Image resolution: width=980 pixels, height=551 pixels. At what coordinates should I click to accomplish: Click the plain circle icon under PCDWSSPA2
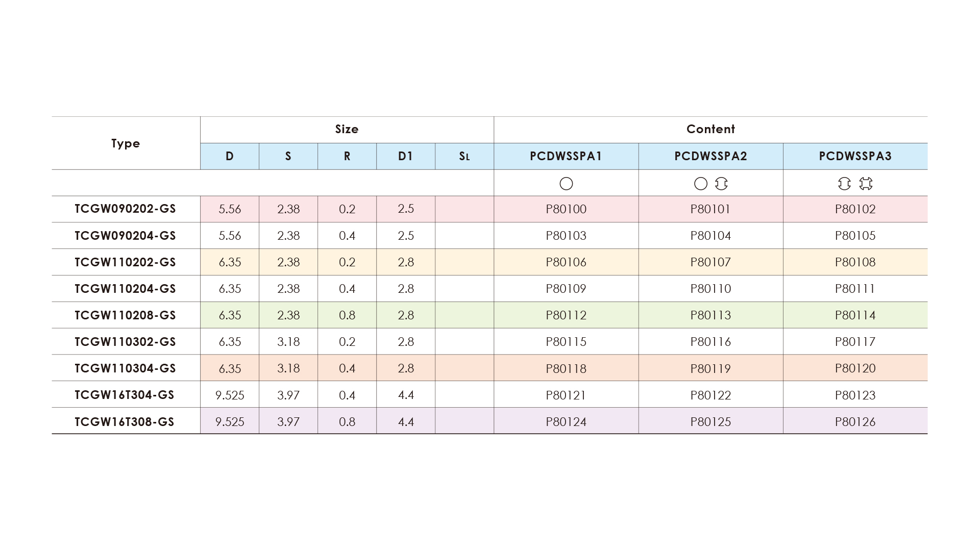click(x=701, y=184)
